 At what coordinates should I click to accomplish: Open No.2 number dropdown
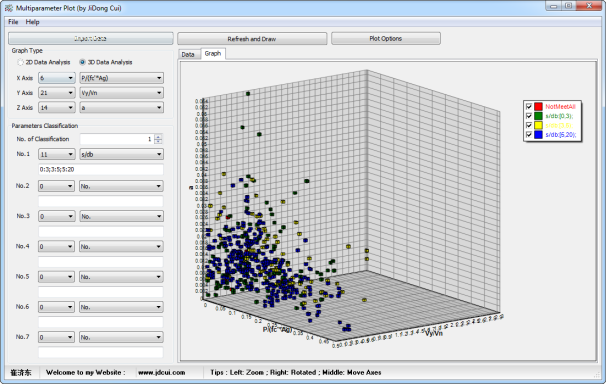pos(56,186)
